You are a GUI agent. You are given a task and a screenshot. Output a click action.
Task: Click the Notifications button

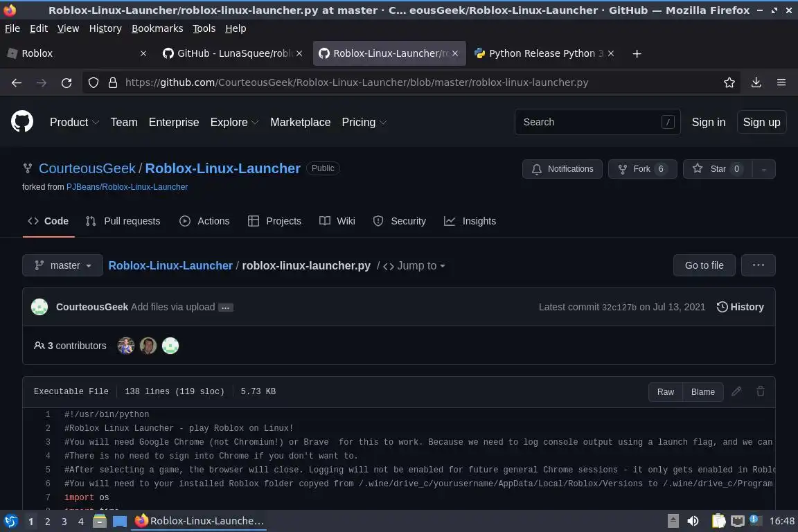pos(562,169)
